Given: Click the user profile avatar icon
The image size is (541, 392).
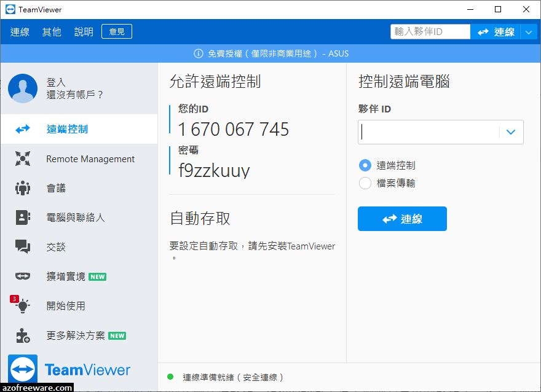Looking at the screenshot, I should pyautogui.click(x=23, y=88).
